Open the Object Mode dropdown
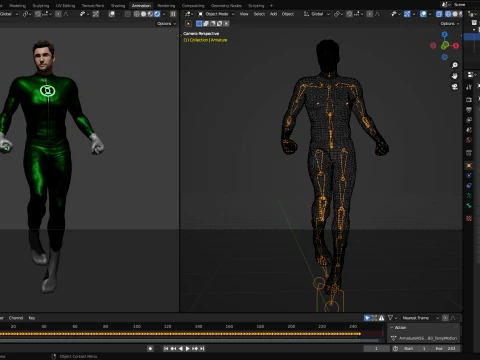The height and width of the screenshot is (360, 480). point(216,14)
